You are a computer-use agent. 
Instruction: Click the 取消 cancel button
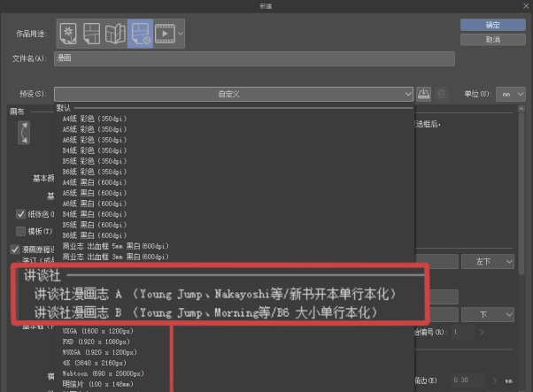pyautogui.click(x=493, y=40)
